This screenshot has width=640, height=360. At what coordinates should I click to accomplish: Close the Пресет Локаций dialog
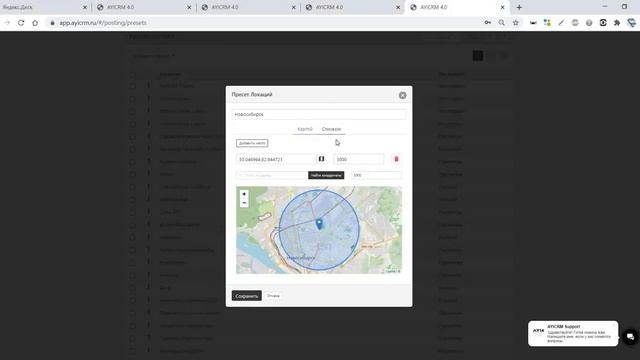(x=402, y=95)
